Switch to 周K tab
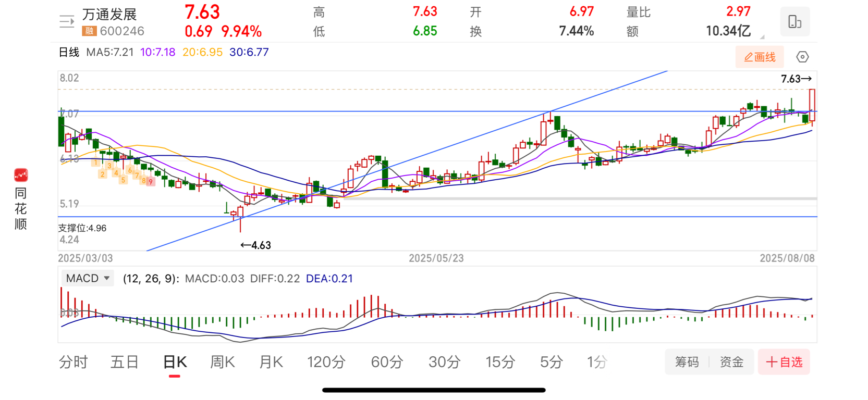Viewport: 868px width, 400px height. click(223, 362)
